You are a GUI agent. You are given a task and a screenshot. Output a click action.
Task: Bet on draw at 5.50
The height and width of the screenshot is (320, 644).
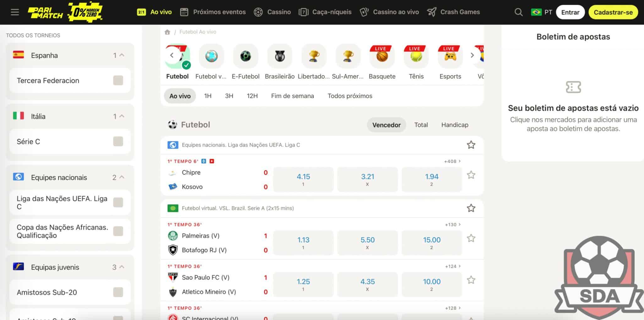[x=368, y=243]
